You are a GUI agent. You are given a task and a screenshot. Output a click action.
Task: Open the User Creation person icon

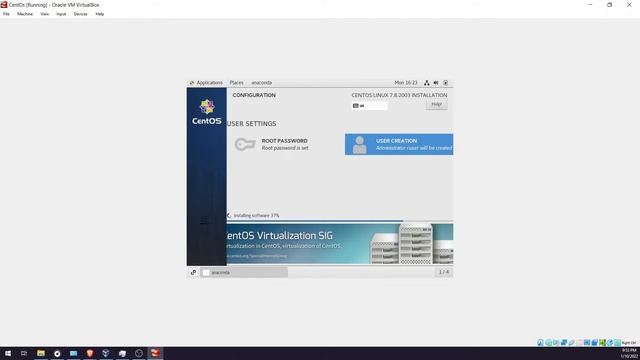pyautogui.click(x=360, y=144)
